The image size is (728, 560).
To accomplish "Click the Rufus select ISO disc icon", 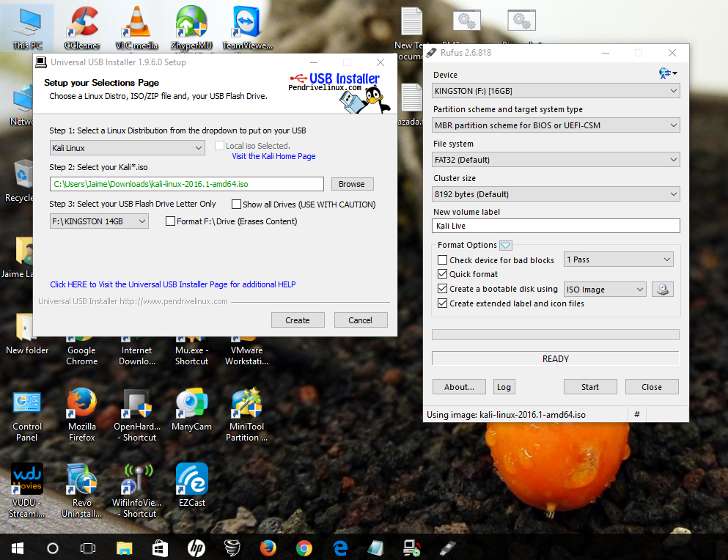I will point(663,290).
